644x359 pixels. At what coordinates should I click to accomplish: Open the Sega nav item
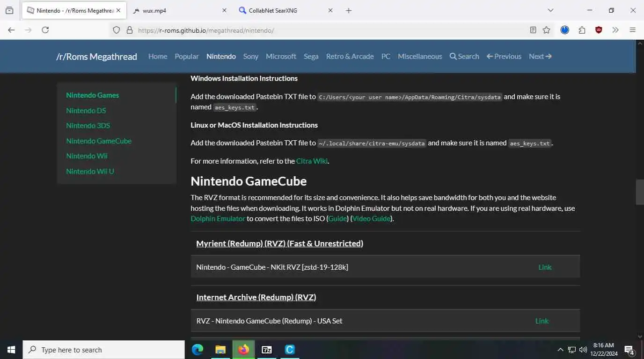tap(311, 56)
